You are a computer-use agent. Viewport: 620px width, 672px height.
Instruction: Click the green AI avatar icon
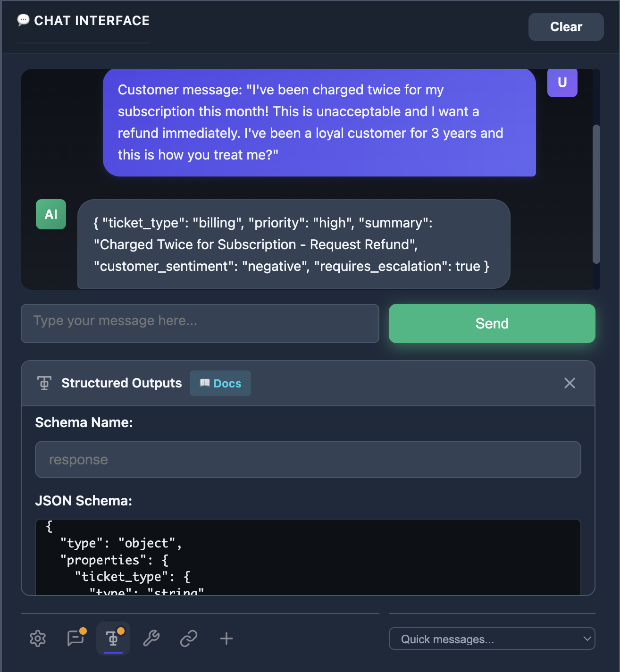point(51,214)
